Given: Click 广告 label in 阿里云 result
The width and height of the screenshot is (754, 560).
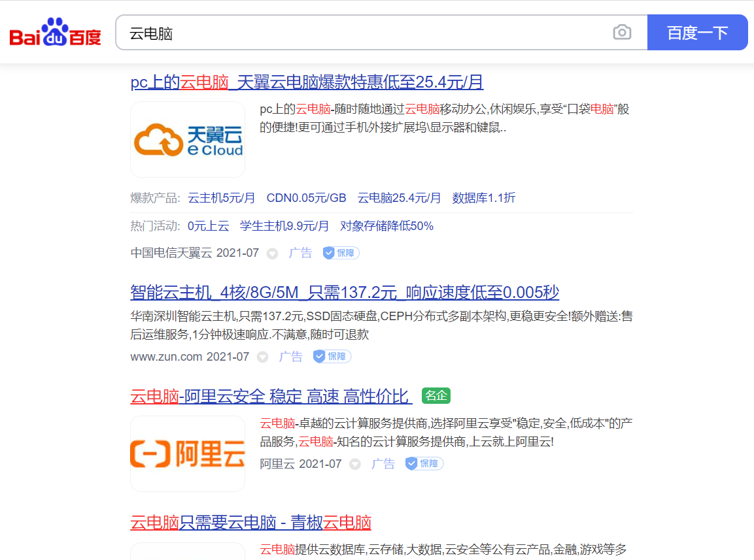Looking at the screenshot, I should coord(383,464).
